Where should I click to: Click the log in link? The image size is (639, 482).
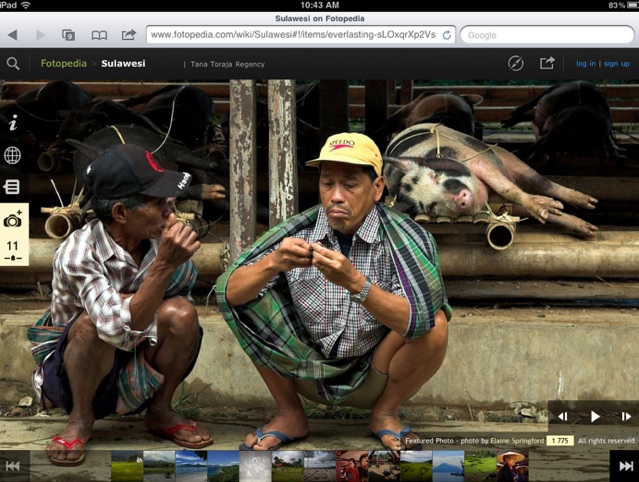pos(586,64)
